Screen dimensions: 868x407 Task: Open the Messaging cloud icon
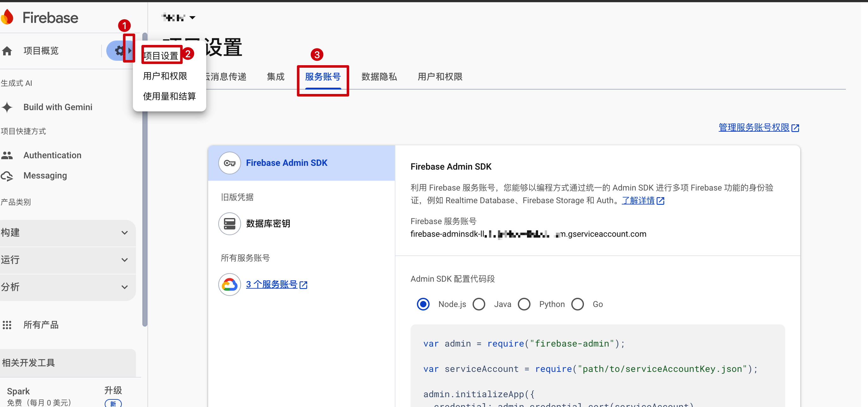7,176
